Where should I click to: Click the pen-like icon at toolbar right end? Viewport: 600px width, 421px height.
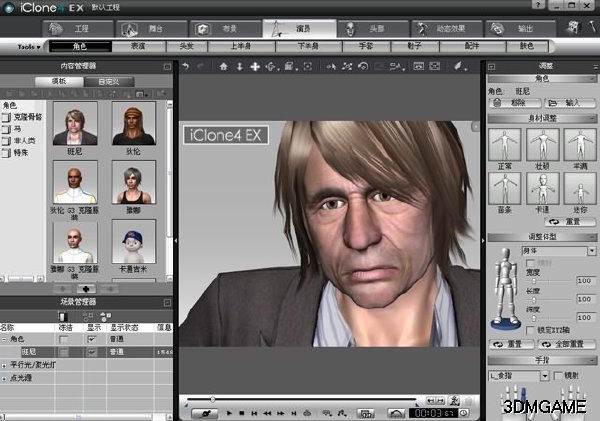click(459, 67)
